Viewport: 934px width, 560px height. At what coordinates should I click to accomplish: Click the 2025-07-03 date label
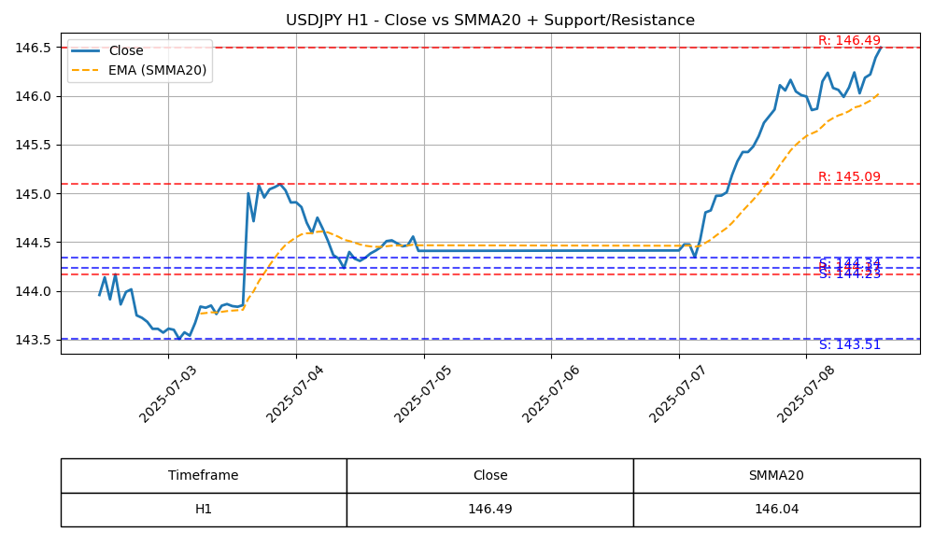[167, 394]
